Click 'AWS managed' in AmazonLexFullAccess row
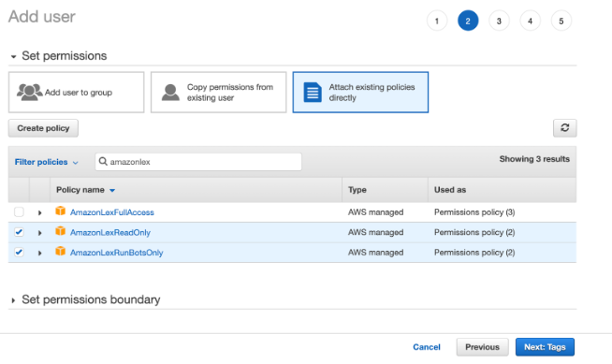Viewport: 612px width, 364px height. [x=376, y=212]
